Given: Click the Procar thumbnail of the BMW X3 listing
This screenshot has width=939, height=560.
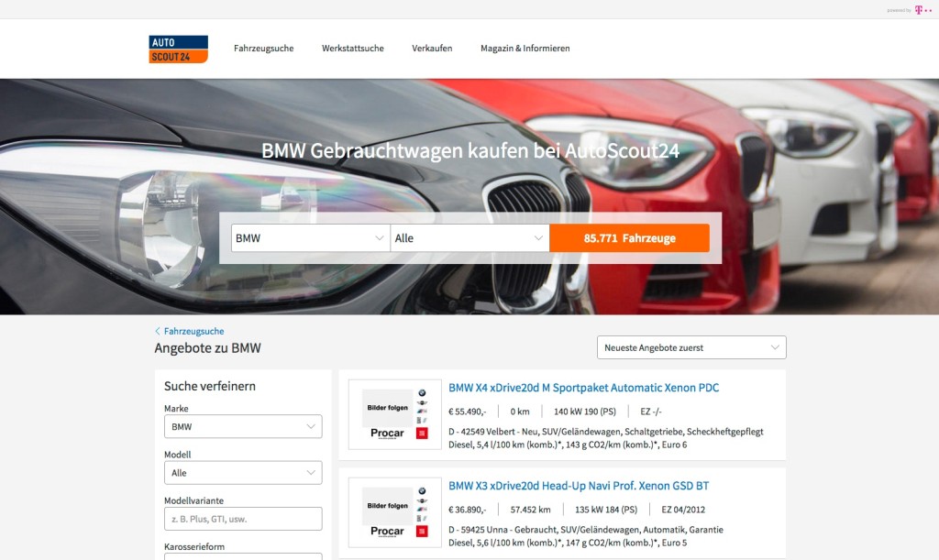Looking at the screenshot, I should 395,512.
